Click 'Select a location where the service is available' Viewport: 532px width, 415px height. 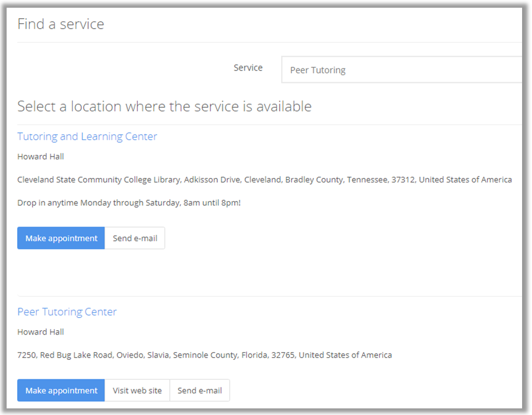pos(164,106)
